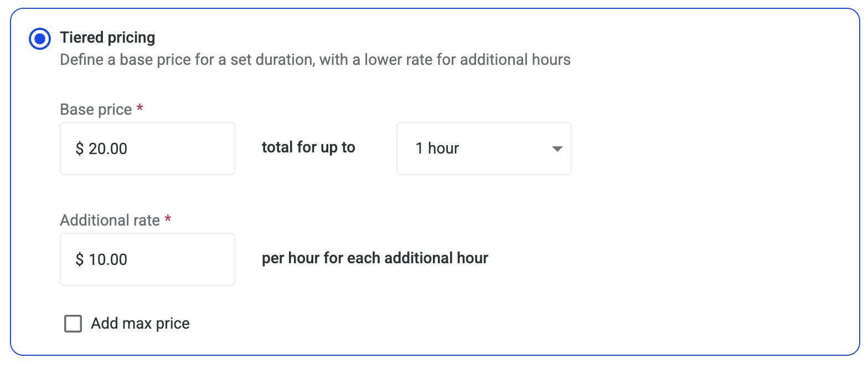Click the duration dropdown caret arrow
Viewport: 868px width, 368px height.
click(x=557, y=149)
